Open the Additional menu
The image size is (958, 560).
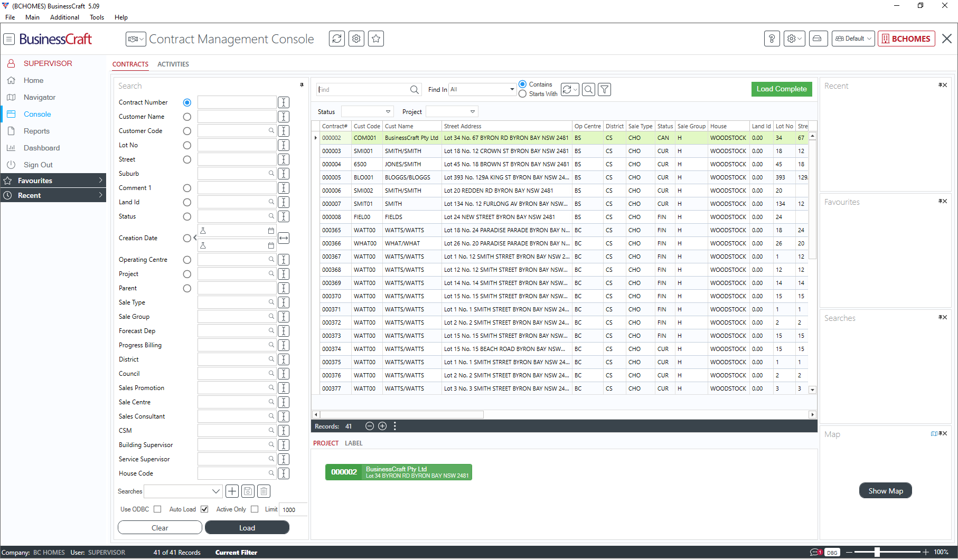pos(64,17)
